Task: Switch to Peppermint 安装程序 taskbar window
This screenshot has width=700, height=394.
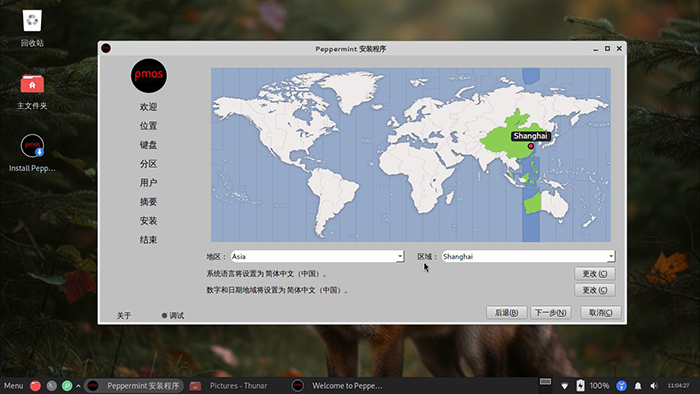Action: pyautogui.click(x=134, y=386)
